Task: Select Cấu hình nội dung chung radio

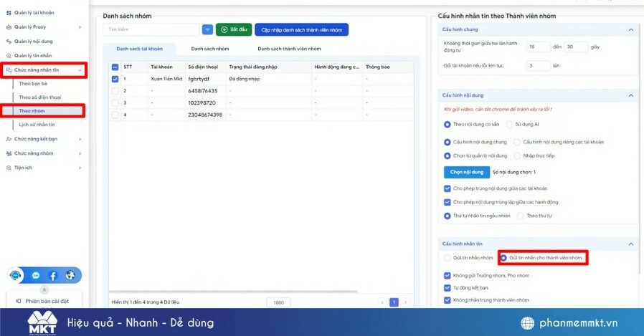Action: coord(448,143)
